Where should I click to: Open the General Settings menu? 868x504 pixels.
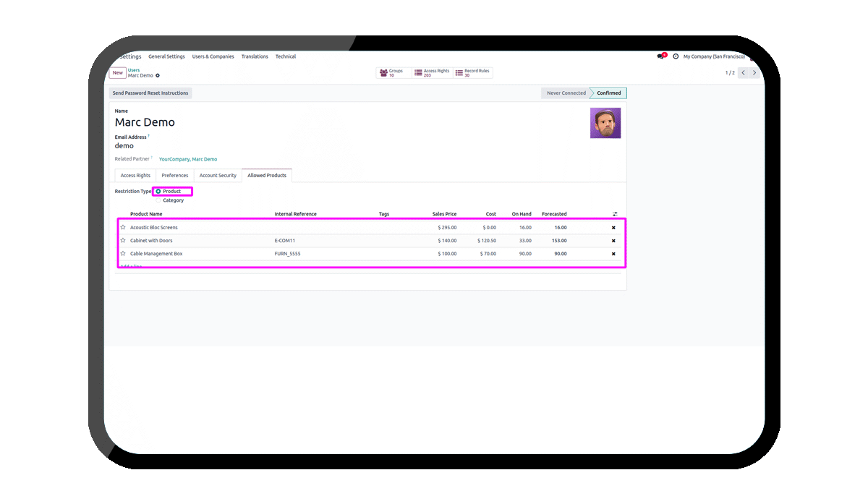click(x=166, y=56)
